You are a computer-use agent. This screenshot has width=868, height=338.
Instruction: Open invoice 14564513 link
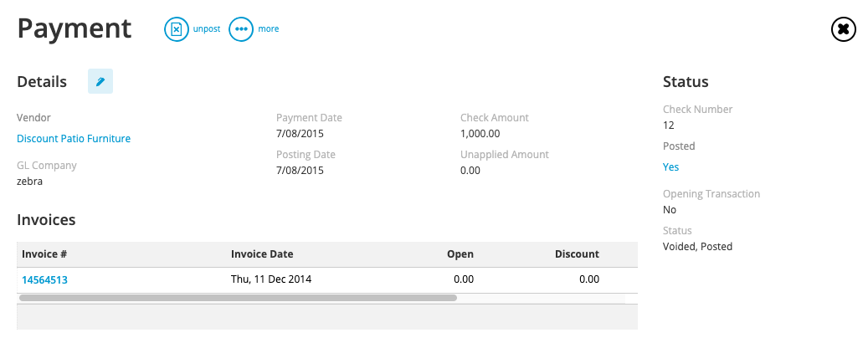click(x=45, y=280)
